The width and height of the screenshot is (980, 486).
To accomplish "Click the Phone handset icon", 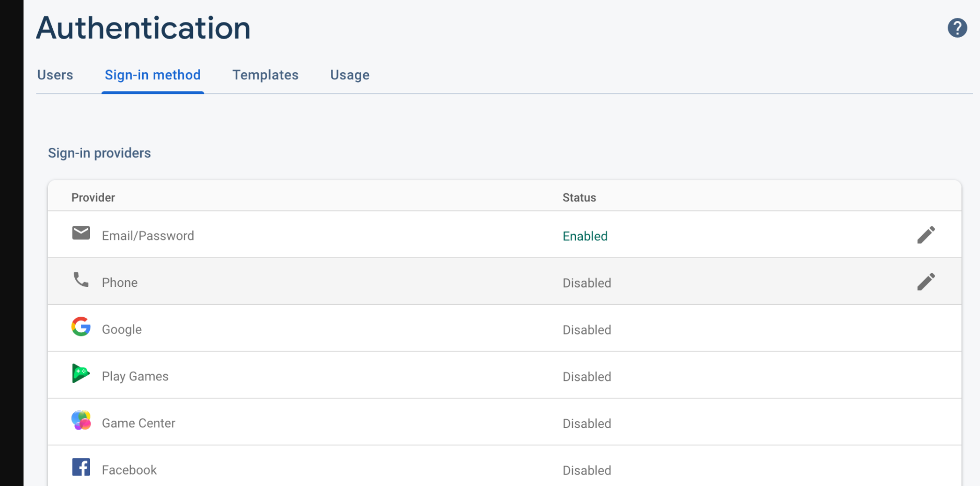I will point(81,280).
